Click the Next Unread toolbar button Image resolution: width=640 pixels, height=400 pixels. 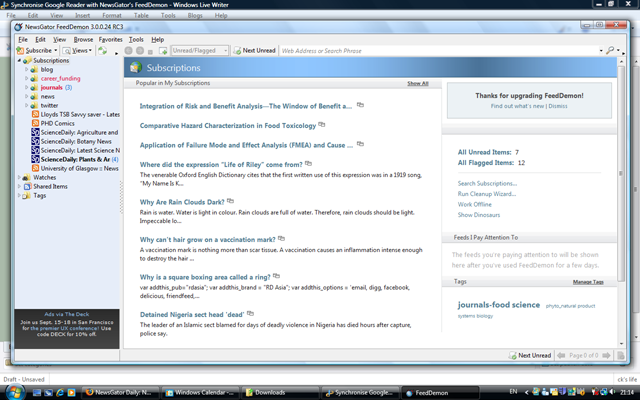[254, 51]
